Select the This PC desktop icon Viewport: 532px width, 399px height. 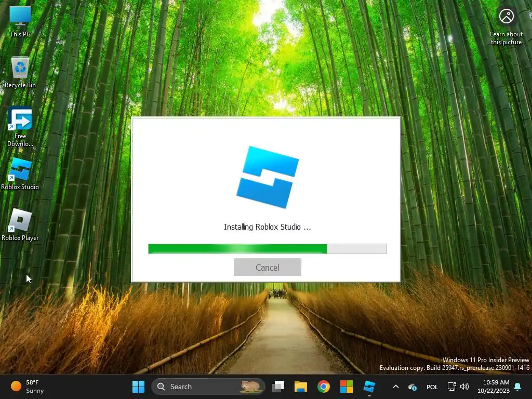(20, 22)
